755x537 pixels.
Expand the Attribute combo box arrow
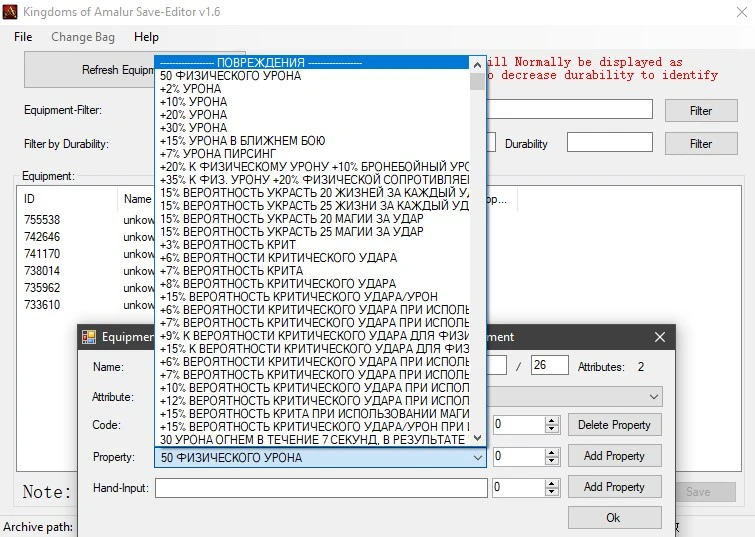[x=653, y=397]
